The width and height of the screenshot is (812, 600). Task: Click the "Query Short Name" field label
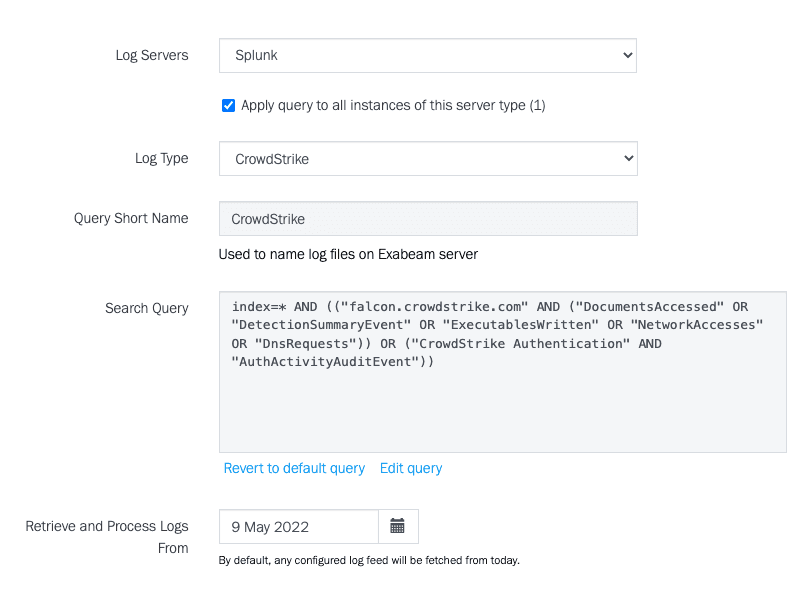131,218
